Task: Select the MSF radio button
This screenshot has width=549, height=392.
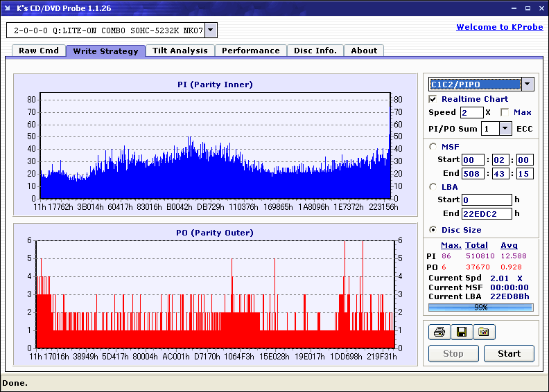Action: (x=433, y=146)
